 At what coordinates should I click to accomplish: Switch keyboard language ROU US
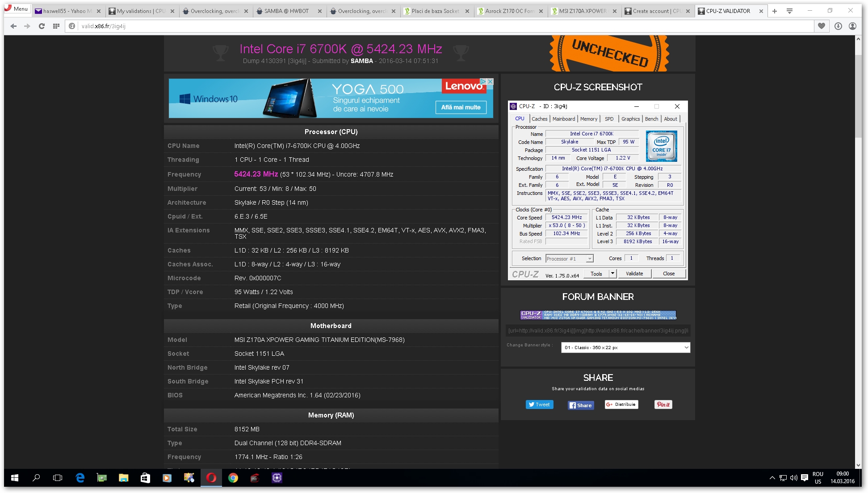point(818,478)
